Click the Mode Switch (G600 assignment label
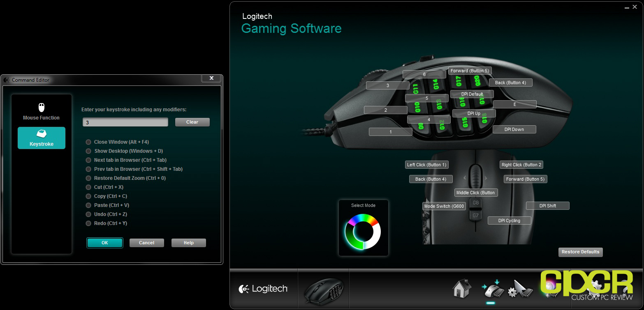 coord(444,206)
